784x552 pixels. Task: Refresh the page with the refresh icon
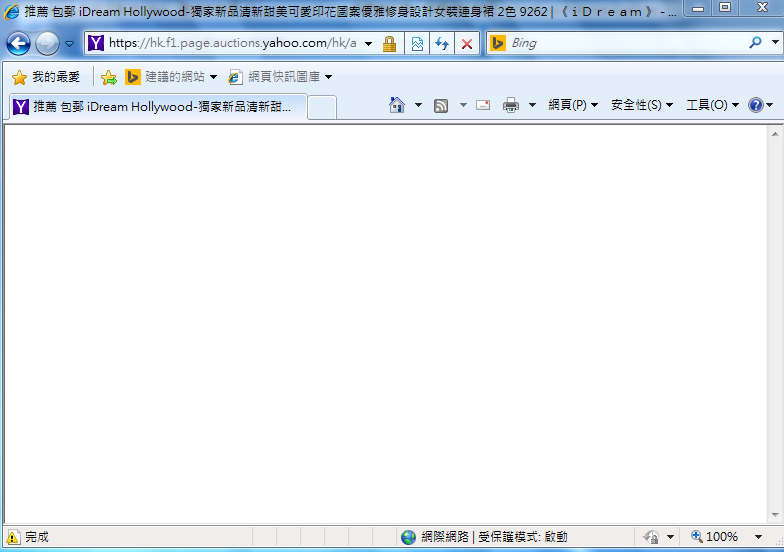tap(442, 44)
